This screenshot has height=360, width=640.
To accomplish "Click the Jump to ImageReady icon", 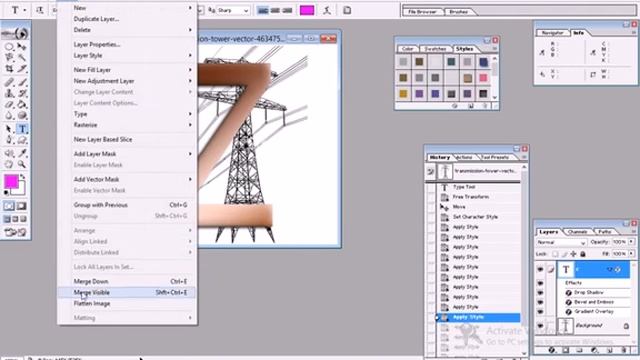I will click(x=15, y=232).
